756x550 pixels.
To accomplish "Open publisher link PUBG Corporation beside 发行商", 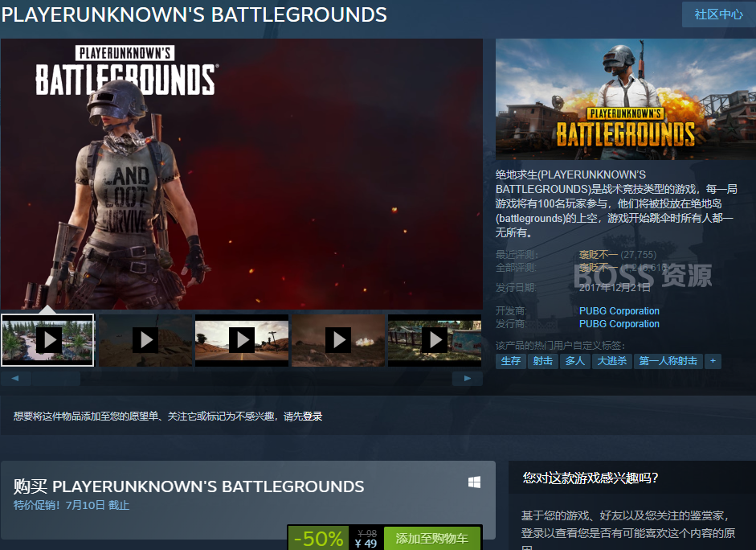I will click(x=619, y=324).
